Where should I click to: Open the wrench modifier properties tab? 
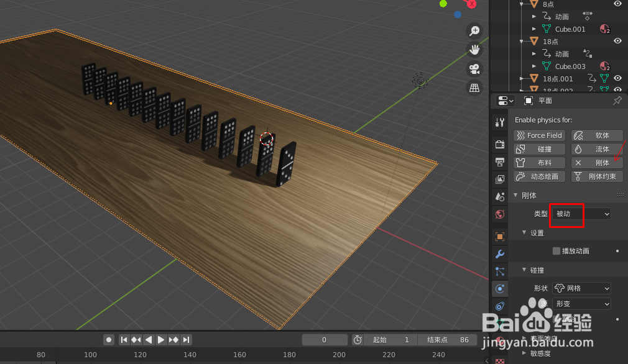pyautogui.click(x=500, y=254)
